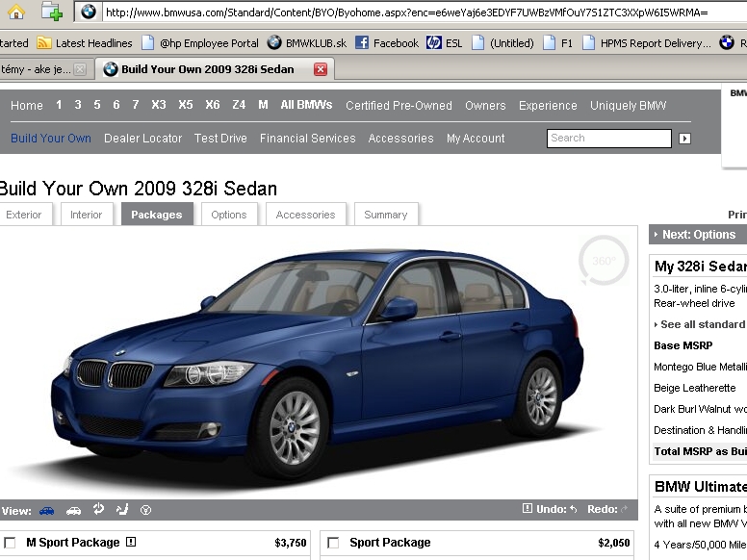Open the M models nav link
The height and width of the screenshot is (560, 747).
263,104
